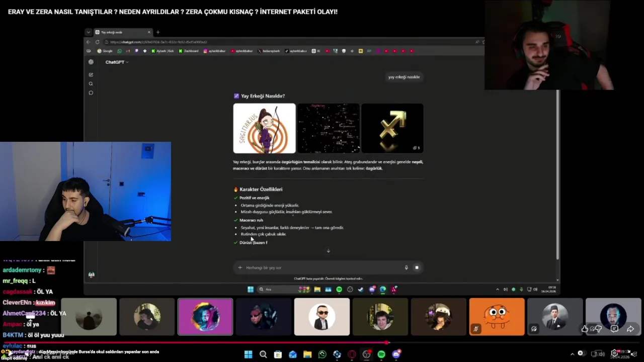Open the Google bookmark
Screen dimensions: 644x362
point(105,51)
